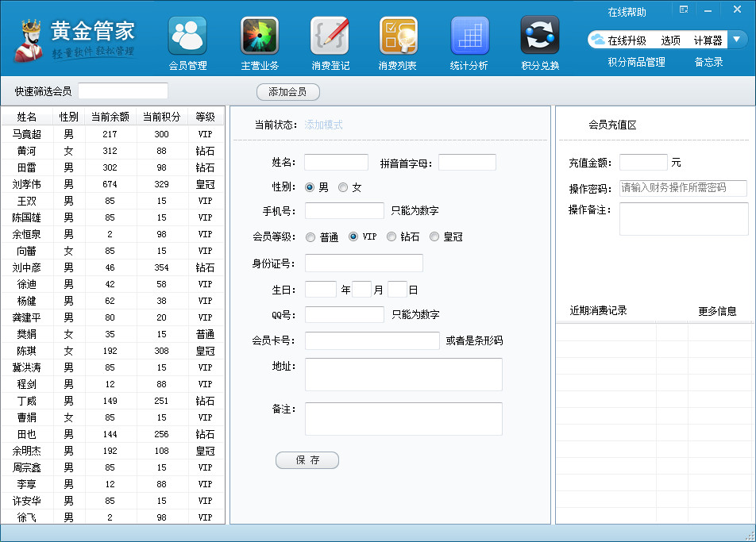The image size is (756, 542).
Task: Open the 计算器 calculator
Action: click(708, 40)
